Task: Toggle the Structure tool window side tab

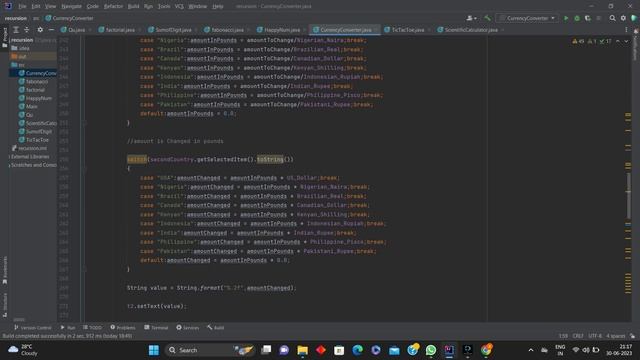Action: pyautogui.click(x=5, y=305)
